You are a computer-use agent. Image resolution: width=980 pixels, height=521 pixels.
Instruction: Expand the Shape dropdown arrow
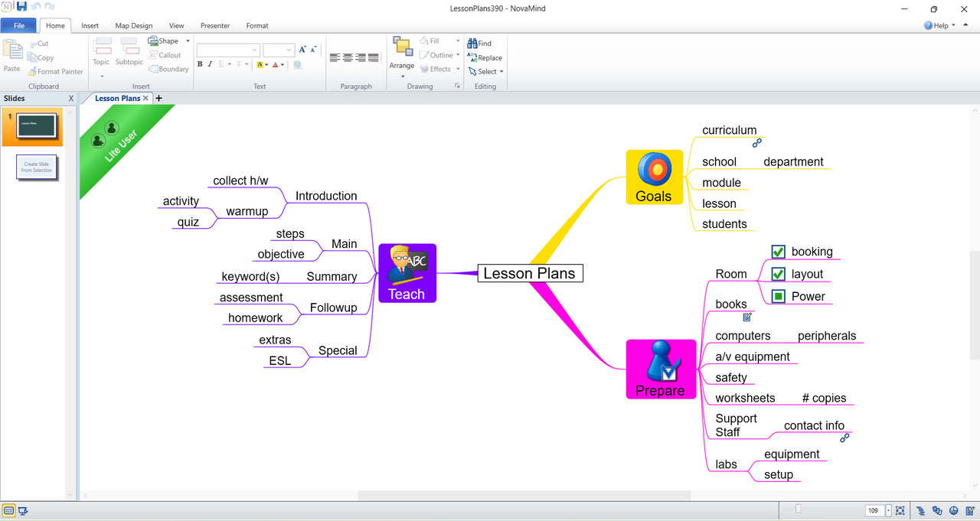188,41
